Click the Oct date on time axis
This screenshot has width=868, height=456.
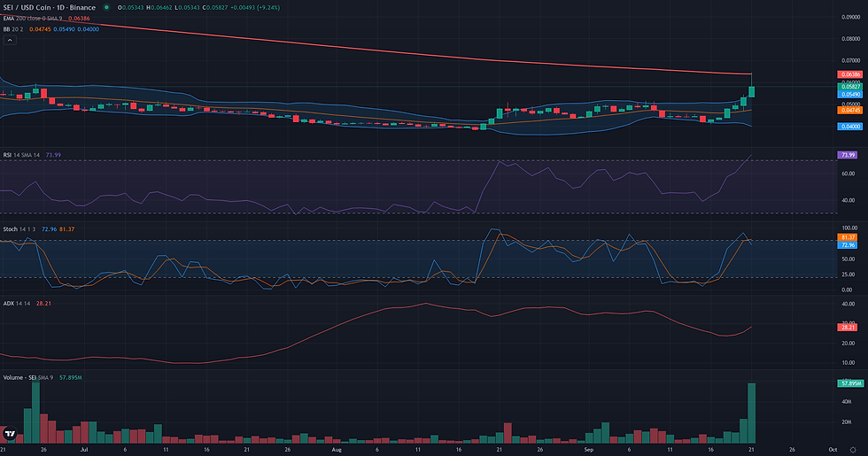coord(833,450)
